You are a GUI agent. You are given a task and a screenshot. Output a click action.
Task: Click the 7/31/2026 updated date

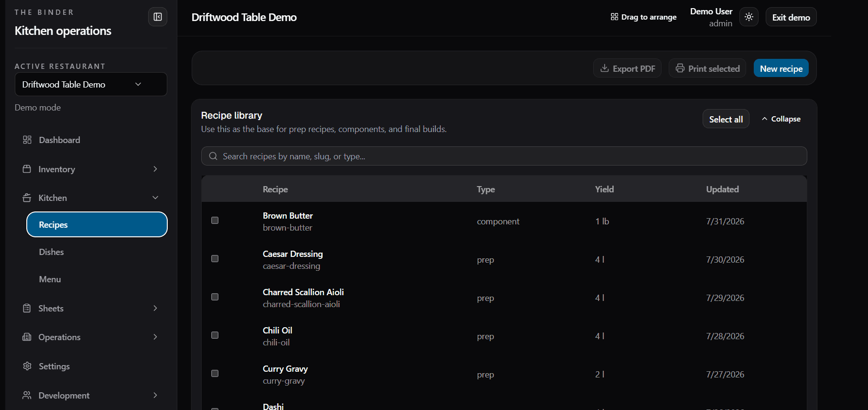tap(725, 221)
